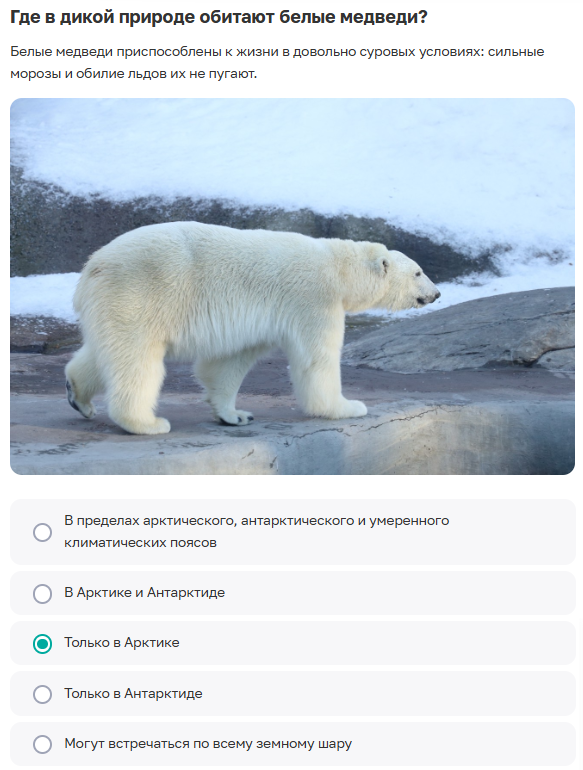Click the question heading about белые медведи
The width and height of the screenshot is (583, 770).
(219, 18)
